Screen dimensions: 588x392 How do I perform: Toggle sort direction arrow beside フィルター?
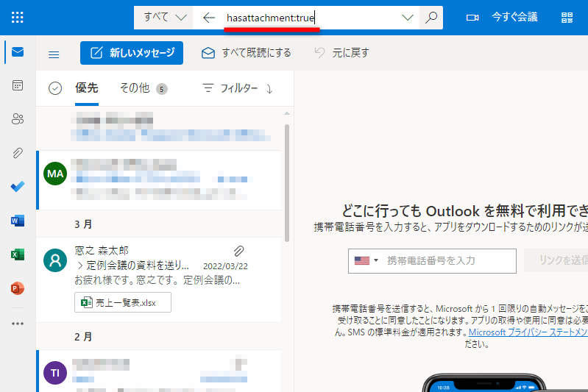pyautogui.click(x=269, y=89)
